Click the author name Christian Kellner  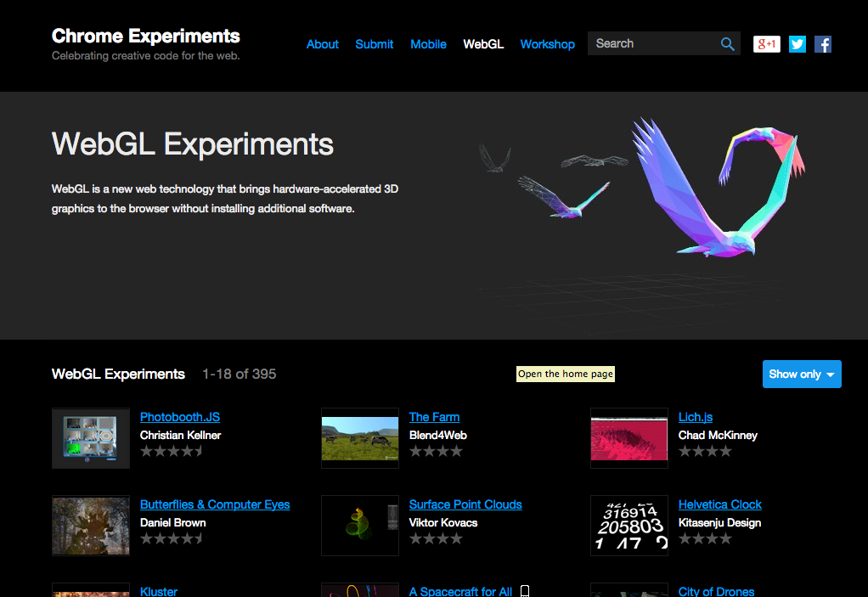180,436
